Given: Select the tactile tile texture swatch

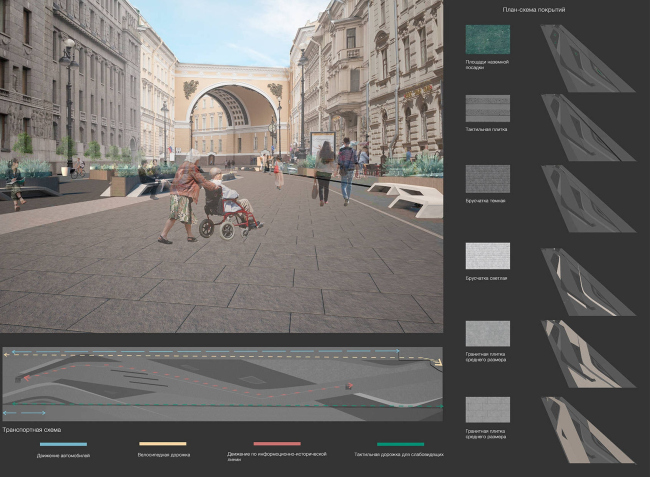Looking at the screenshot, I should [487, 108].
